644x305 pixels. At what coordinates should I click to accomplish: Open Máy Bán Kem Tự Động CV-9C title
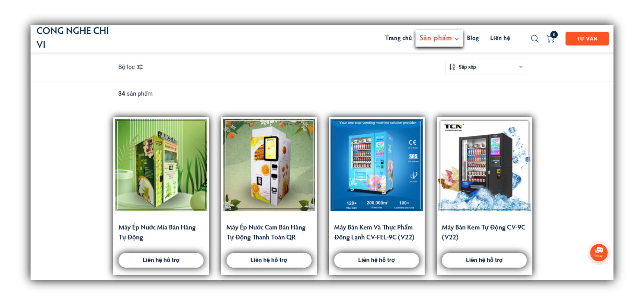483,232
